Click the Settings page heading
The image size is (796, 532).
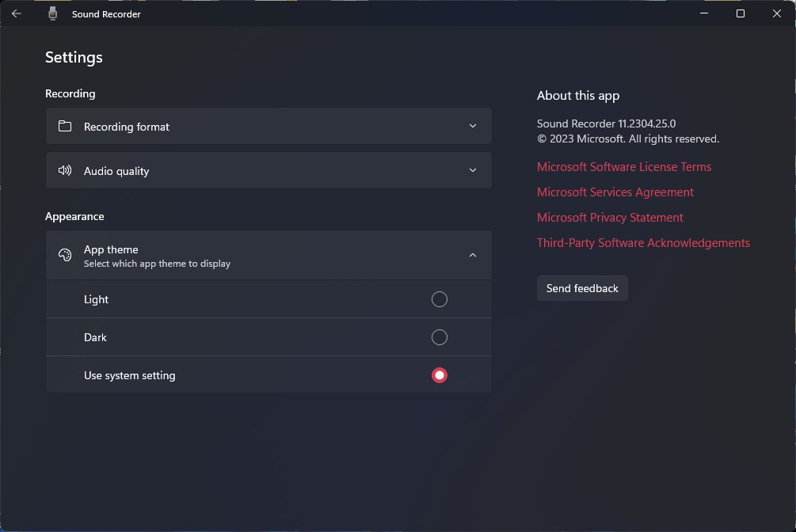point(74,57)
